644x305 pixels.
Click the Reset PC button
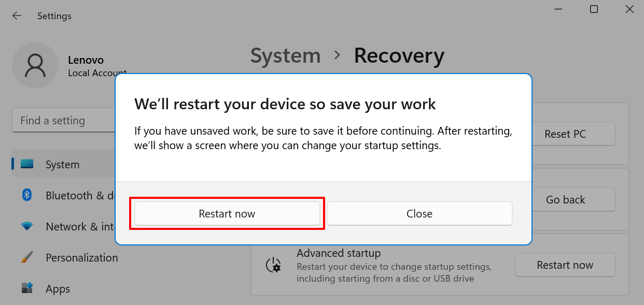565,134
